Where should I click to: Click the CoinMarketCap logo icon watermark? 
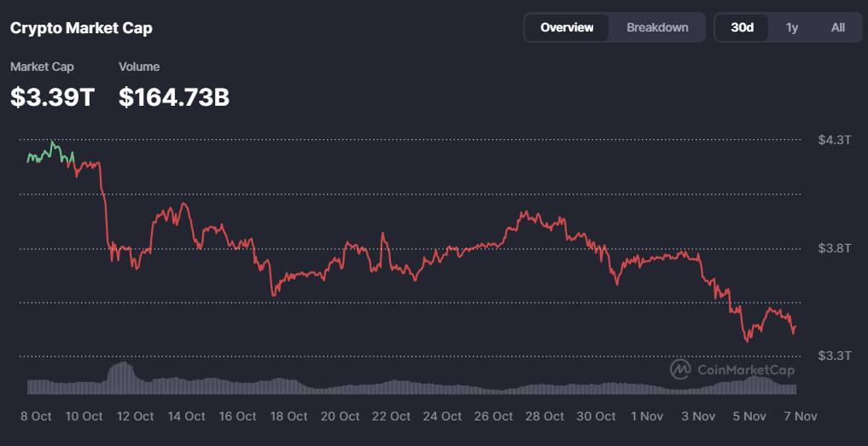[680, 369]
